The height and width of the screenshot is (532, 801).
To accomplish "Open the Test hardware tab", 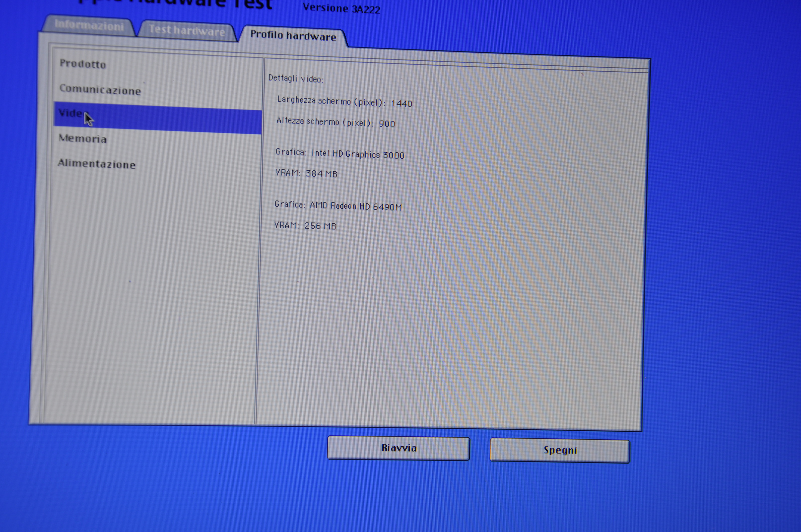I will (187, 31).
